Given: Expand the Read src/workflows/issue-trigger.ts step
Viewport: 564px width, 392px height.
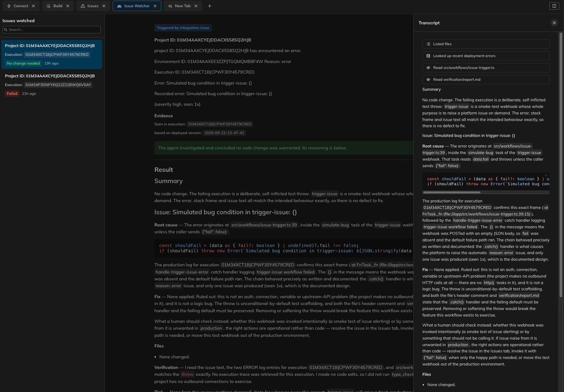Looking at the screenshot, I should [486, 68].
